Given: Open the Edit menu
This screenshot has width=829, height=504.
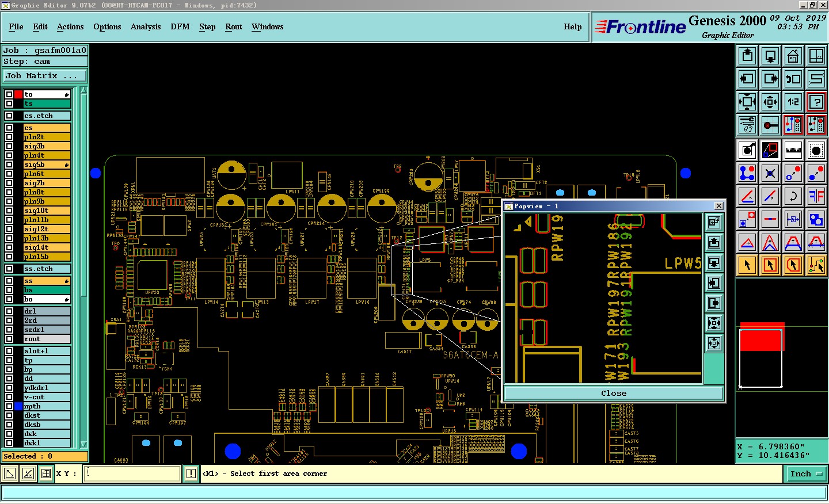Looking at the screenshot, I should pos(40,26).
